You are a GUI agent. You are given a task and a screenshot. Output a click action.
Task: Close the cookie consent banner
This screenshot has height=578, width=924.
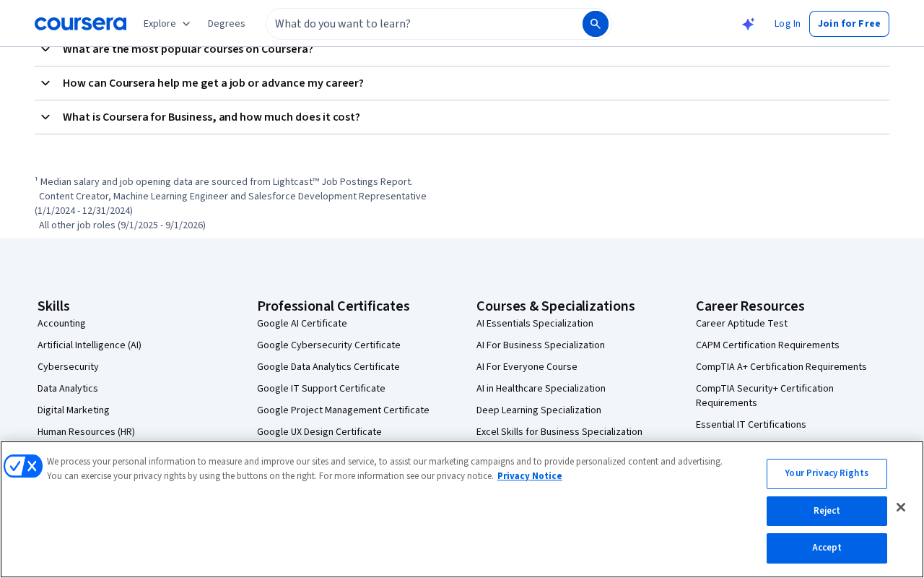[900, 507]
